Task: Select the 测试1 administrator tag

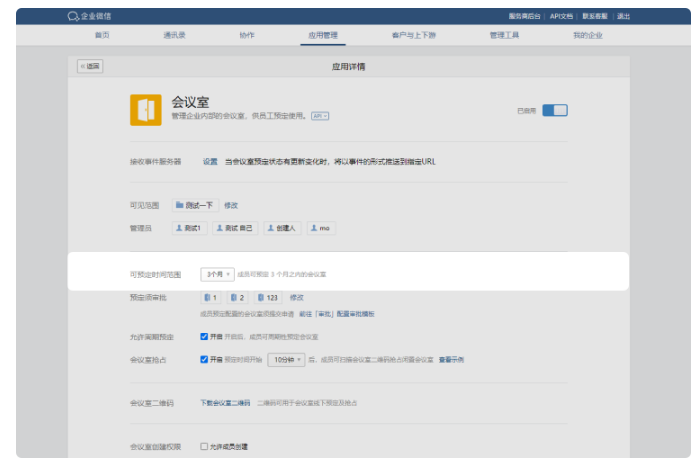Action: [189, 228]
